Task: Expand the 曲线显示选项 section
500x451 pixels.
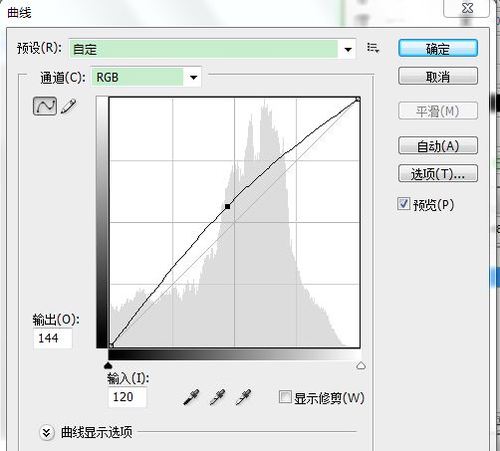Action: click(46, 433)
